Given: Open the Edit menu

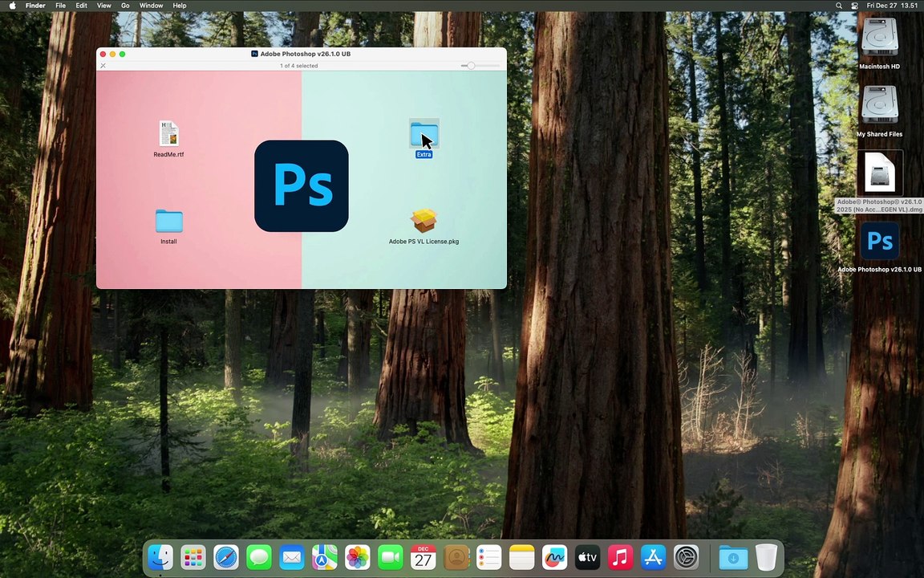Looking at the screenshot, I should [81, 6].
